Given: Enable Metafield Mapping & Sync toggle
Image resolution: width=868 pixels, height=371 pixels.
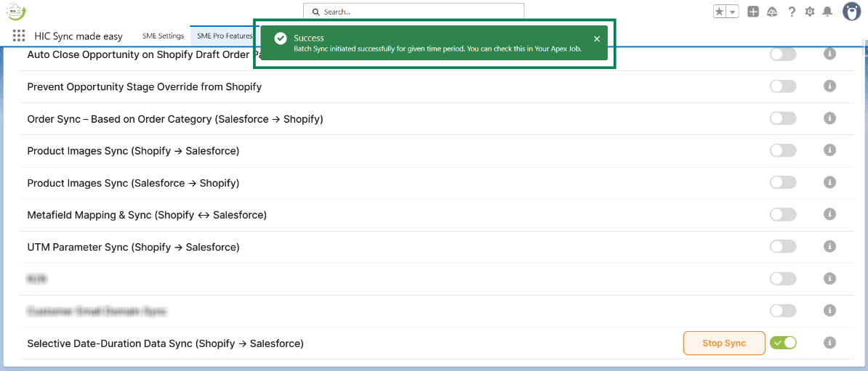Looking at the screenshot, I should 783,215.
